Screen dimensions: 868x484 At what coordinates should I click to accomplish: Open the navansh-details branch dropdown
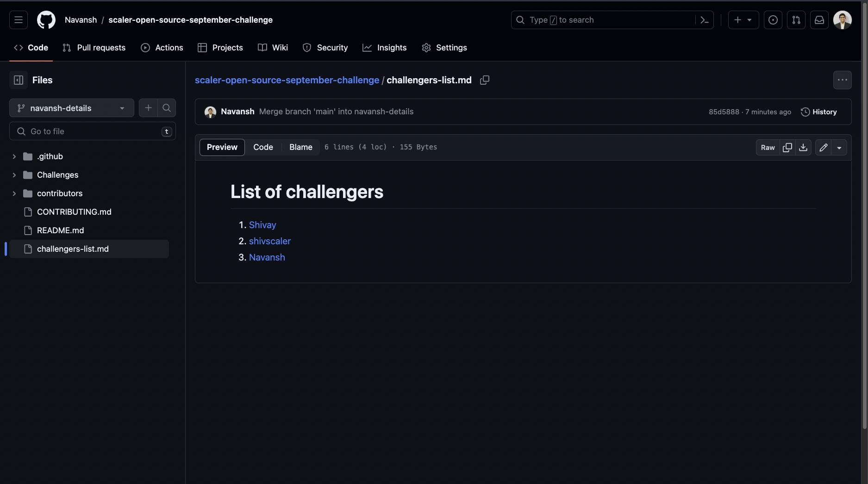tap(72, 108)
